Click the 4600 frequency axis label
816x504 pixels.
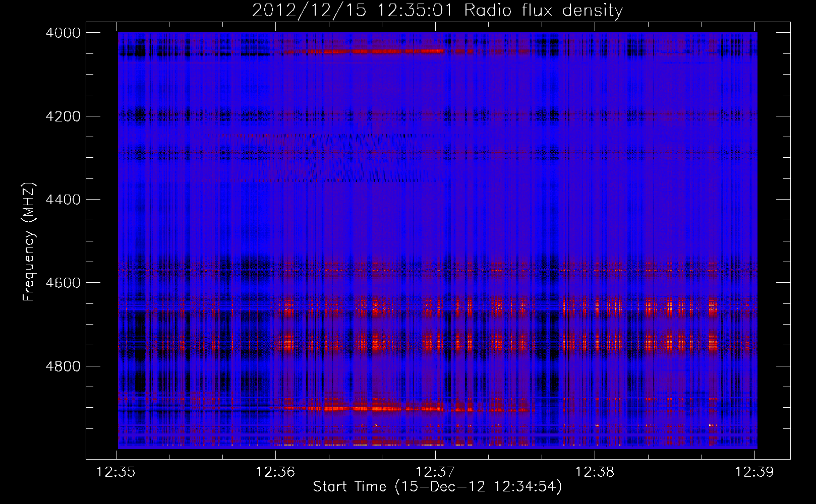pyautogui.click(x=63, y=283)
